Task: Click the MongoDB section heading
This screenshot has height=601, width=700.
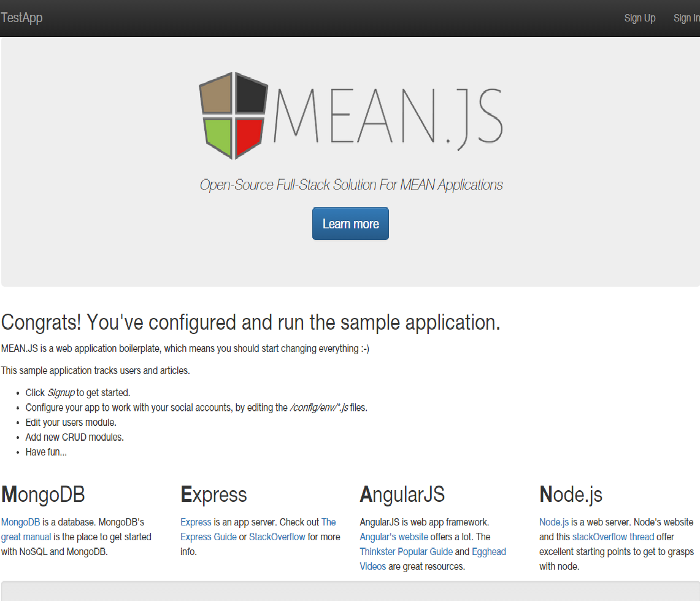Action: point(42,495)
